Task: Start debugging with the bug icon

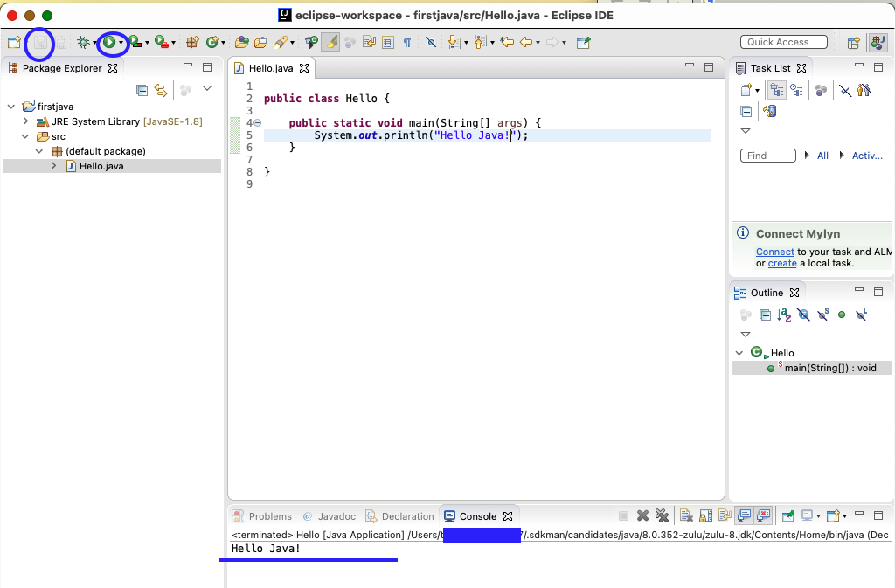Action: tap(83, 42)
